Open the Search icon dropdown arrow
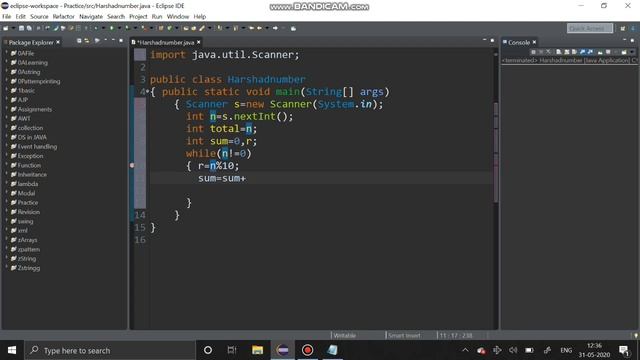640x360 pixels. (209, 28)
